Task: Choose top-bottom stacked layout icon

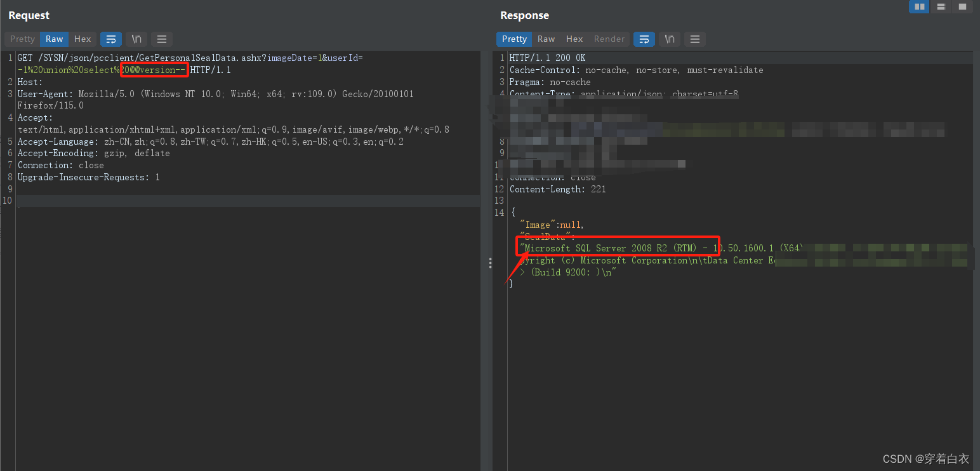Action: point(941,7)
